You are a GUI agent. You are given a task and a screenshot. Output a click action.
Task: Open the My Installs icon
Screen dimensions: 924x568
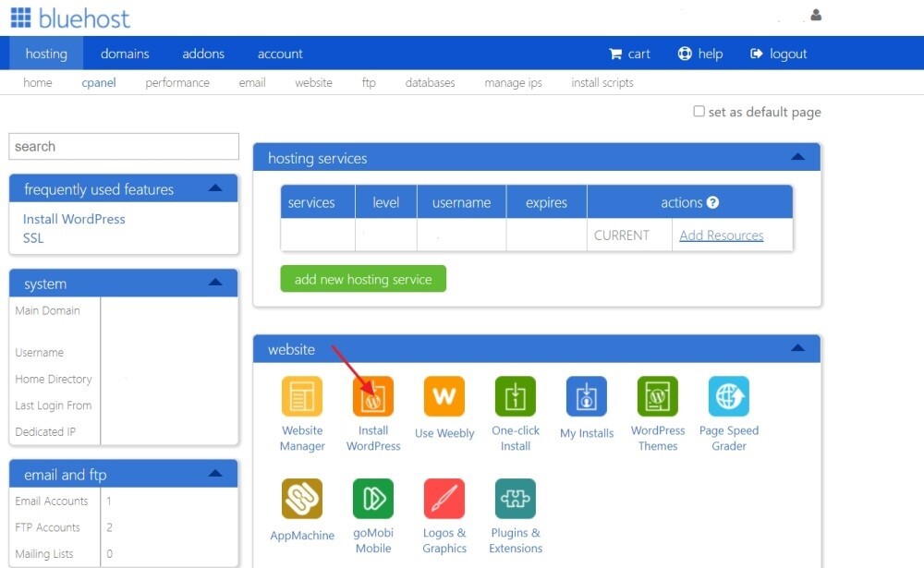587,397
